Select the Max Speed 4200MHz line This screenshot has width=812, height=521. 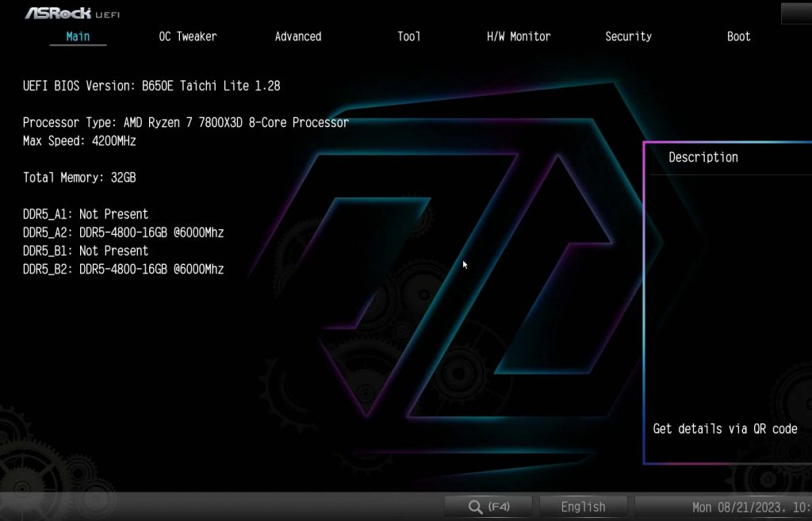point(79,141)
